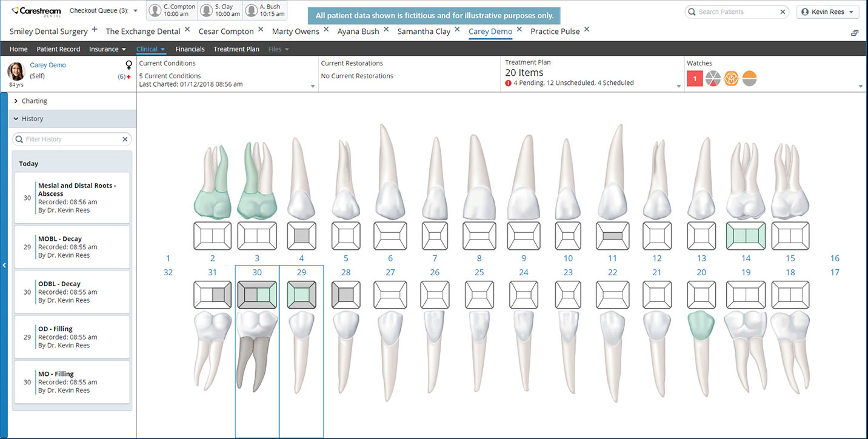
Task: Click the treatment plan red warning icon
Action: tap(508, 83)
